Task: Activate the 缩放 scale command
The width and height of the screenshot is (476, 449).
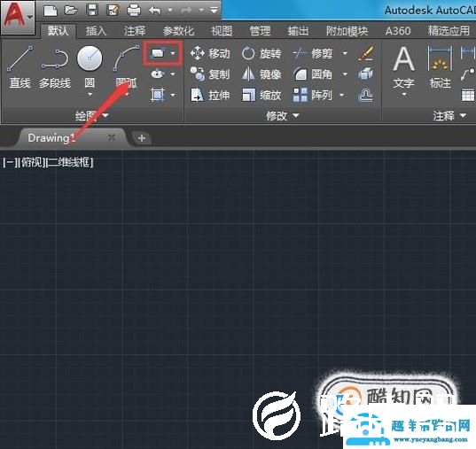Action: 261,96
